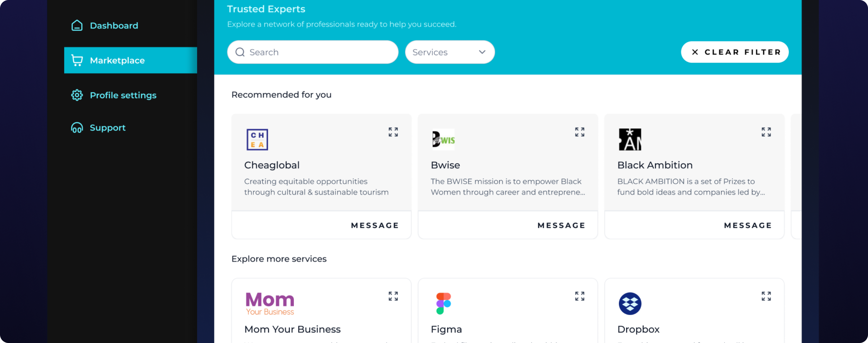Click the Dashboard home icon
The image size is (868, 343).
77,26
